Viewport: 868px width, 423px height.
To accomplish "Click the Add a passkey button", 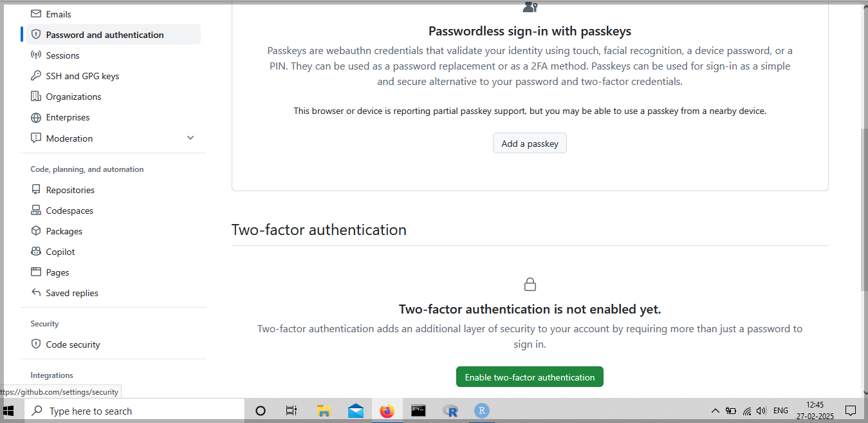I will pyautogui.click(x=530, y=144).
